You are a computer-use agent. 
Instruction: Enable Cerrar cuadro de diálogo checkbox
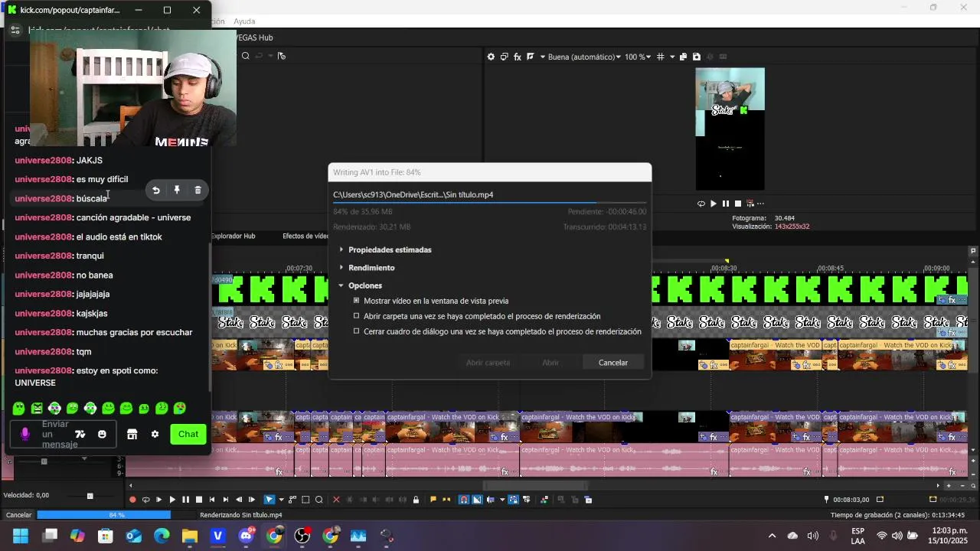coord(356,331)
